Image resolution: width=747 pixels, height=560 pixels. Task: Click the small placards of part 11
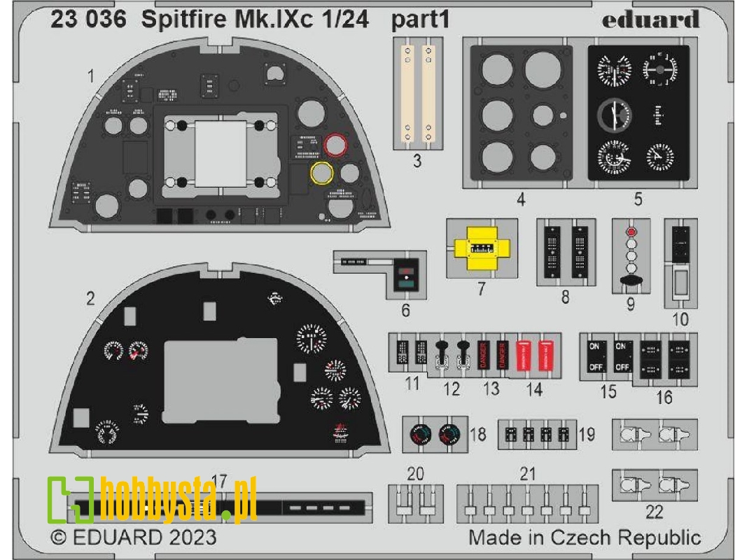[x=412, y=352]
